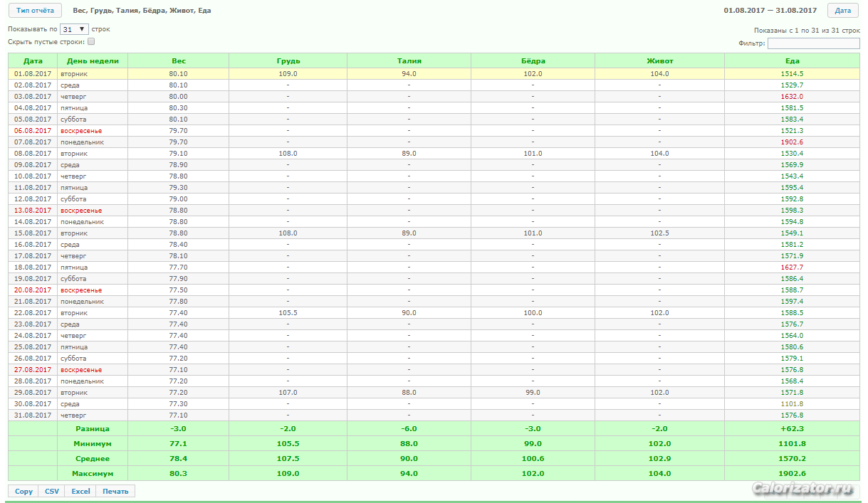
Task: Copy table with the Copy button
Action: point(23,491)
